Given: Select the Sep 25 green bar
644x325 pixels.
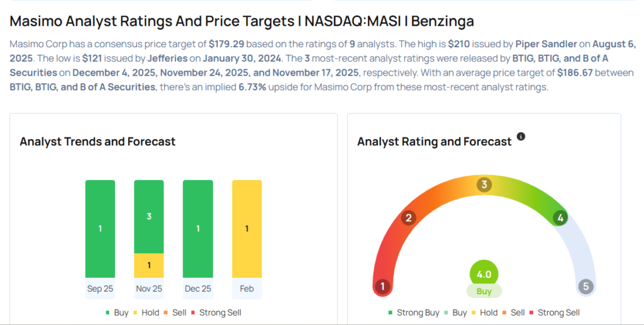Looking at the screenshot, I should pos(100,229).
